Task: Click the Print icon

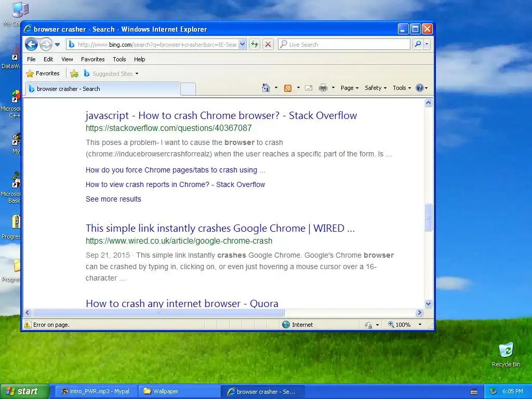Action: [323, 88]
